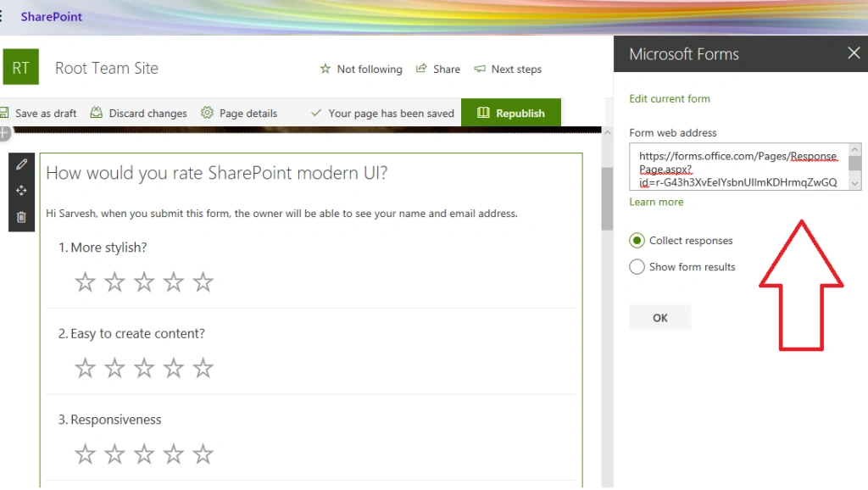Click the address box scroll up arrow
This screenshot has width=868, height=490.
[854, 149]
